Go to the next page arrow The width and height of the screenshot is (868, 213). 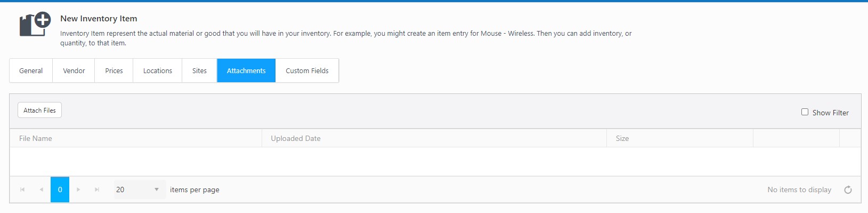point(78,190)
